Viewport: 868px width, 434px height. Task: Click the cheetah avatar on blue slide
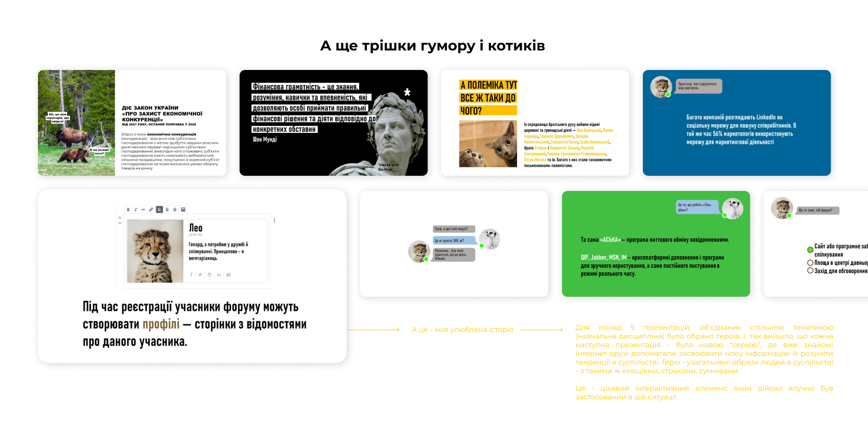click(661, 87)
